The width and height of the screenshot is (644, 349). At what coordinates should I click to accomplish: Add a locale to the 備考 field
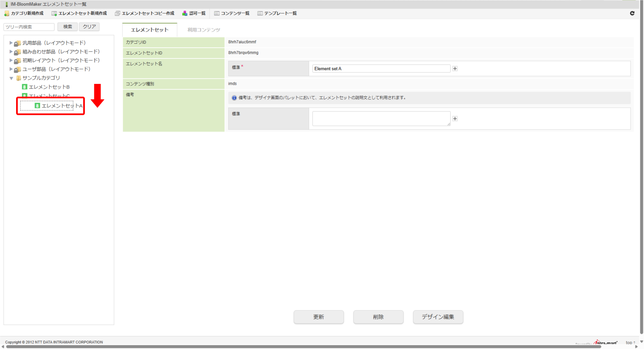tap(455, 118)
